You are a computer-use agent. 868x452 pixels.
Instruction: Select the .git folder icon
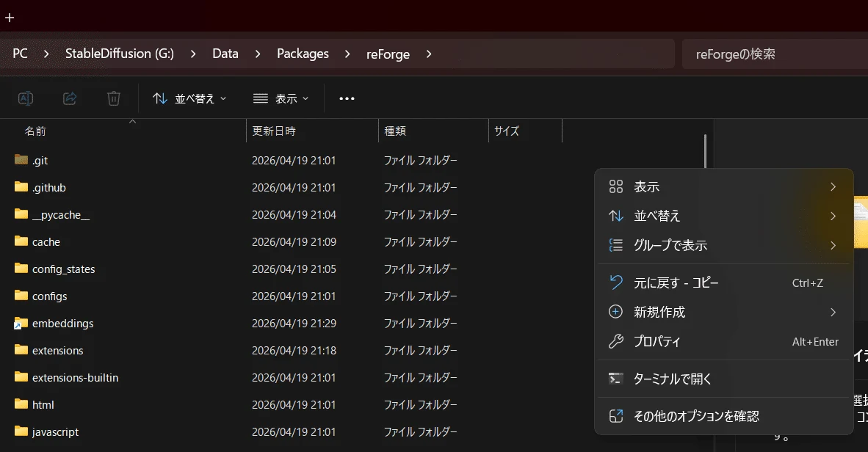(x=21, y=160)
